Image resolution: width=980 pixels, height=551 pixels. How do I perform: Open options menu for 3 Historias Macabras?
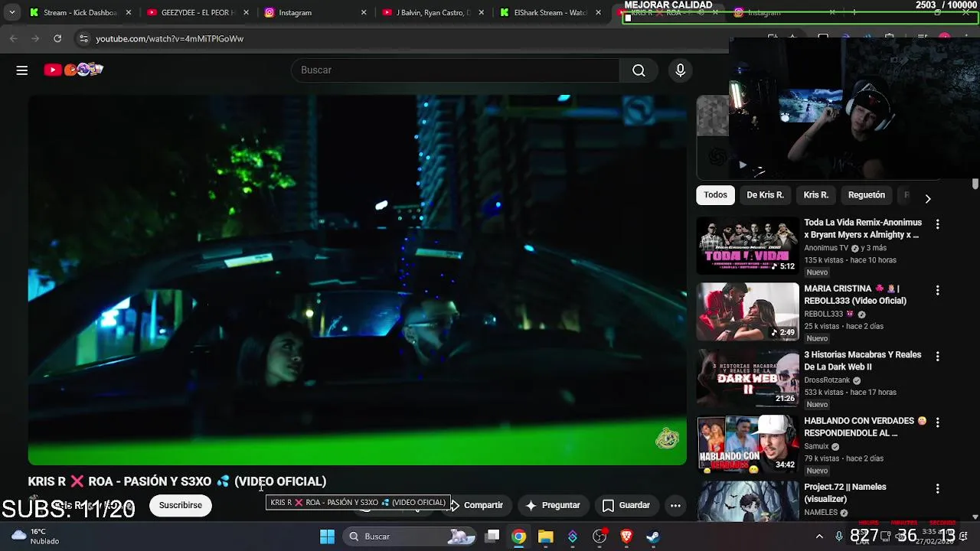click(x=937, y=356)
